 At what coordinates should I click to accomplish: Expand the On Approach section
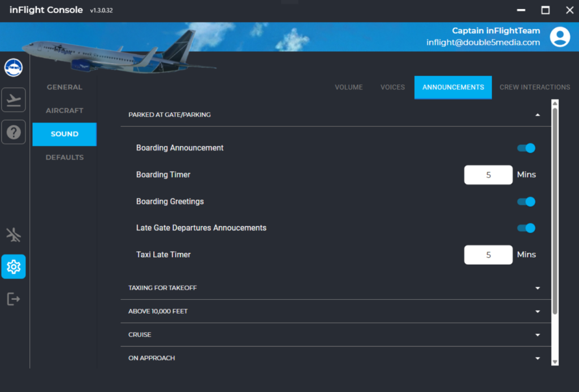click(x=336, y=358)
